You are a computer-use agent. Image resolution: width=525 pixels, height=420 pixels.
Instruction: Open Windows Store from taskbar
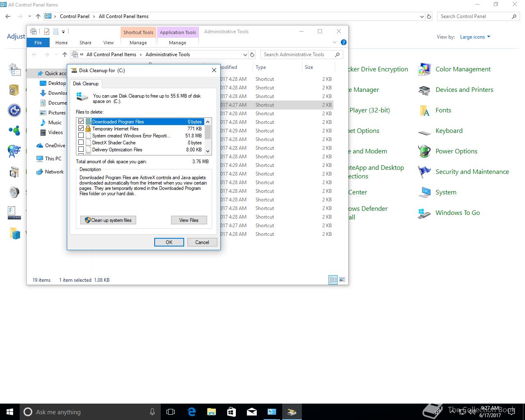[231, 412]
